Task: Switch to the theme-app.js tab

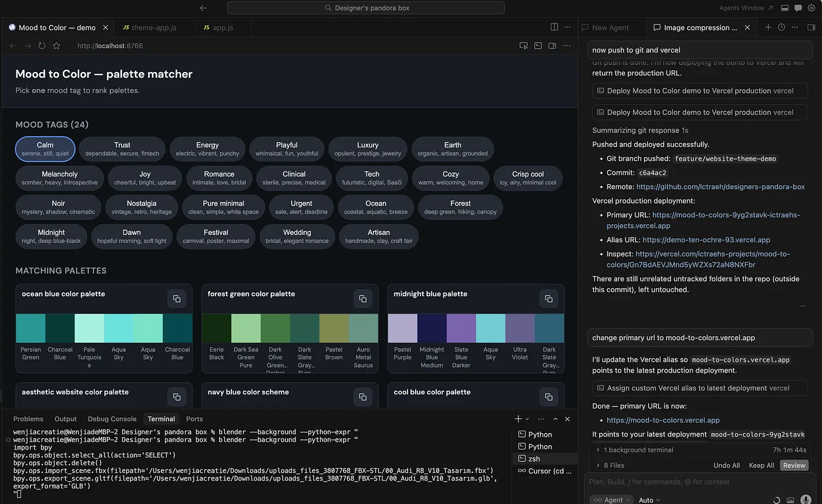Action: pos(153,28)
